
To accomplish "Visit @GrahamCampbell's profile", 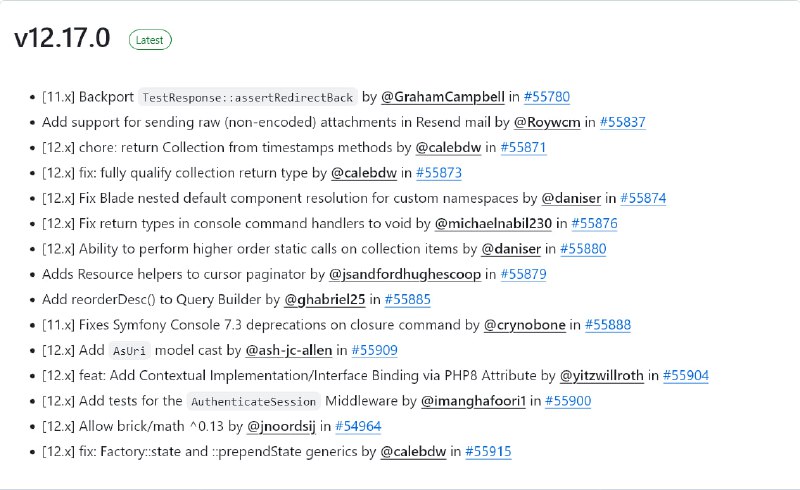I will pos(442,97).
